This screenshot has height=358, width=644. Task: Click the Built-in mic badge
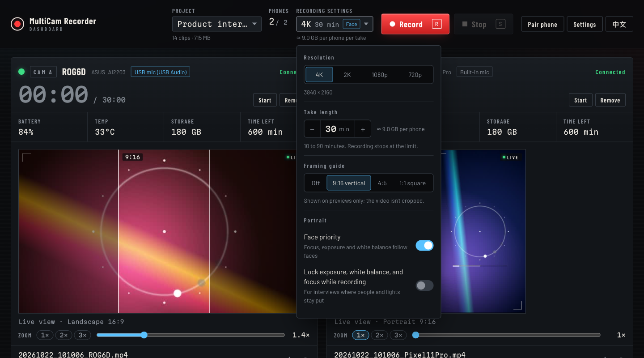coord(475,72)
